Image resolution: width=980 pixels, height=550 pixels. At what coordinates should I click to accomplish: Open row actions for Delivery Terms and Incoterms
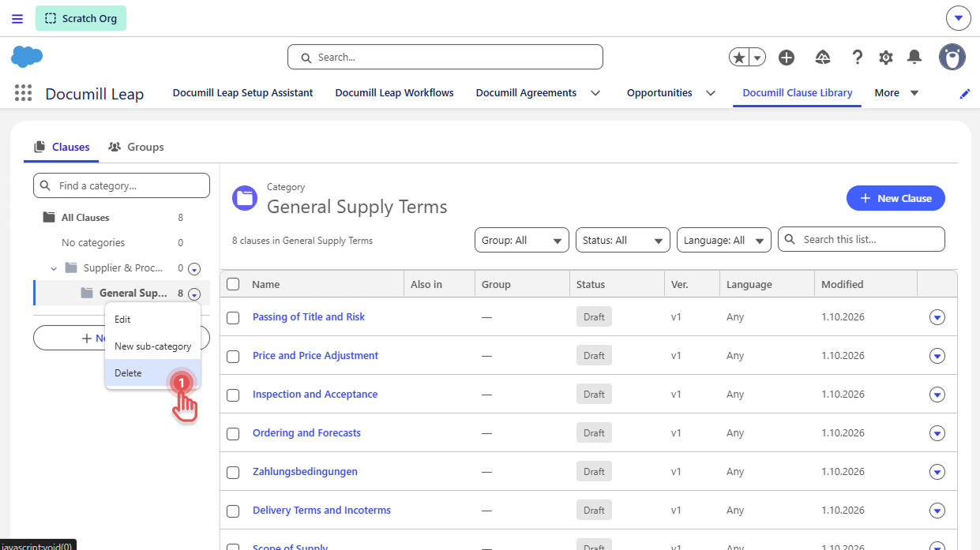tap(937, 511)
